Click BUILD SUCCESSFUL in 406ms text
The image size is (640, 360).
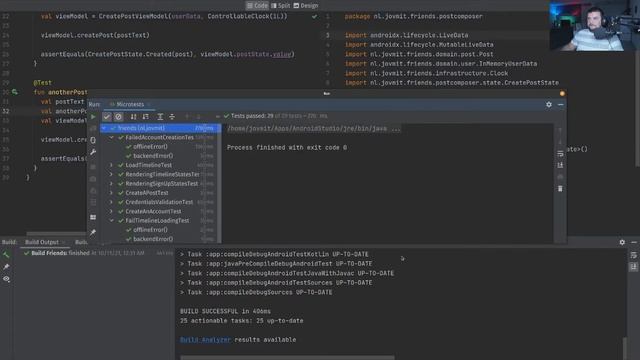tap(225, 311)
